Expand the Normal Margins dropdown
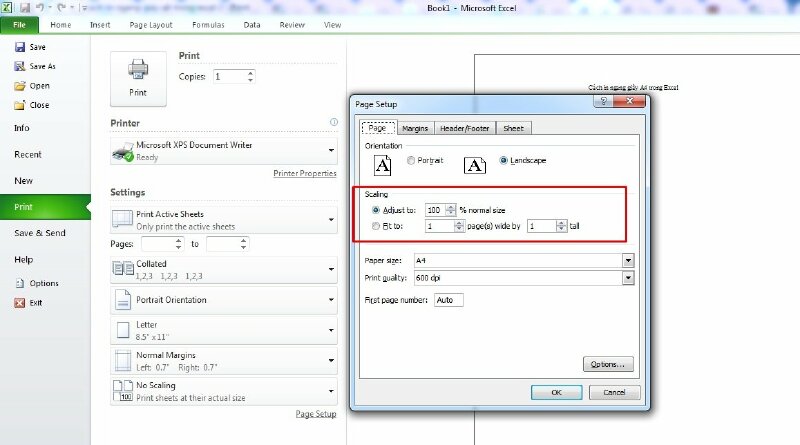The image size is (800, 445). coord(331,361)
